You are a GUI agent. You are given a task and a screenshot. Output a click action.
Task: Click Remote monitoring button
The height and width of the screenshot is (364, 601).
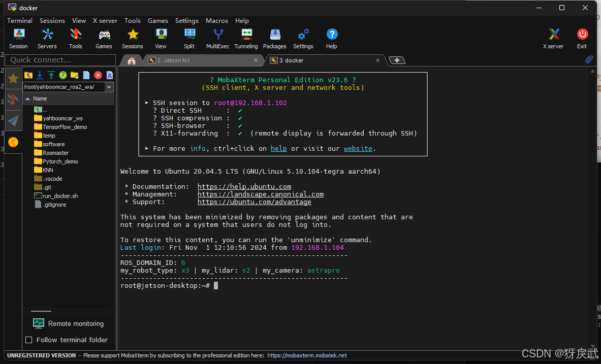pos(69,323)
